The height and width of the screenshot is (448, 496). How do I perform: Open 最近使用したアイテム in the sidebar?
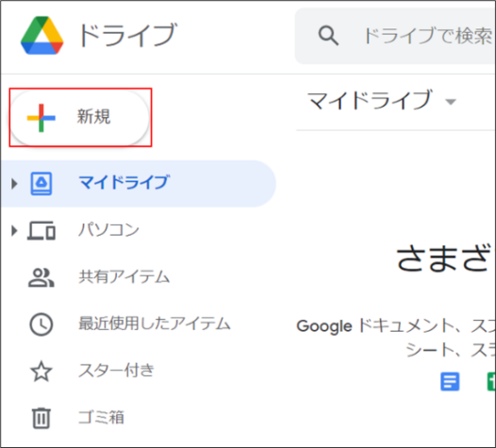pos(155,324)
